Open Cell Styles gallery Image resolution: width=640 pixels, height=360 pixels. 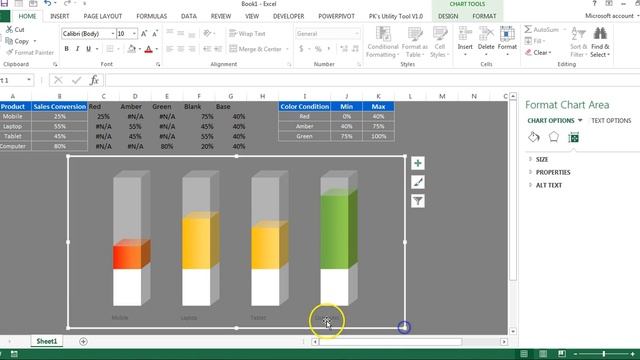[x=440, y=42]
